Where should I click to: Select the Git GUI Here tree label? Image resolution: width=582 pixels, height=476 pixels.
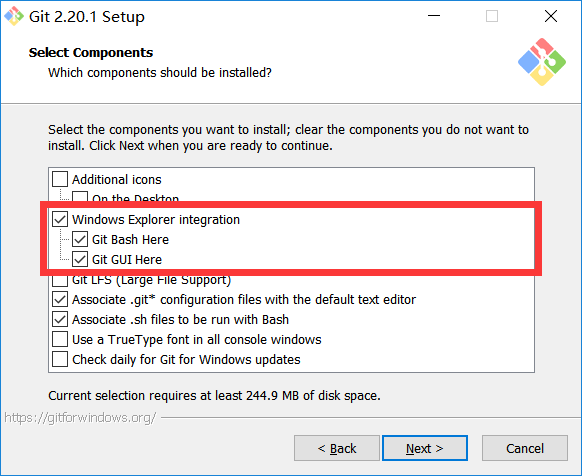point(127,260)
